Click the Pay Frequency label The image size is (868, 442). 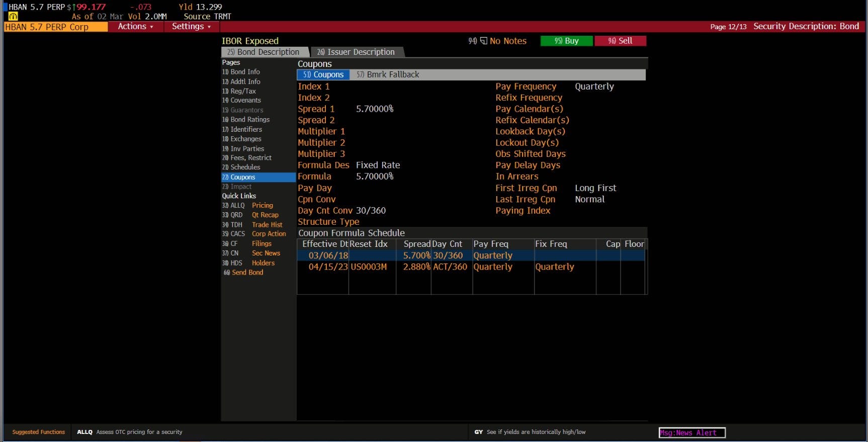(526, 86)
